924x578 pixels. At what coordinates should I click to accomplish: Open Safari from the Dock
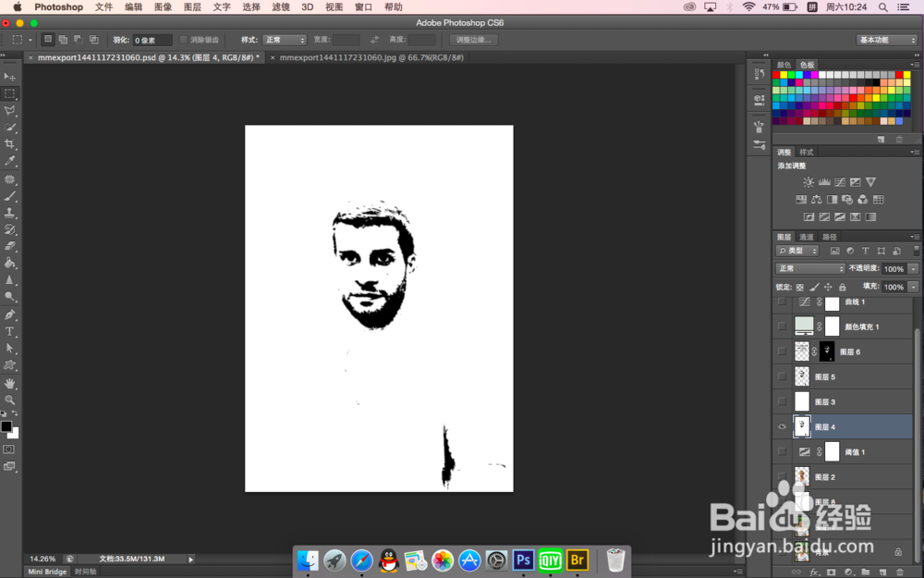[362, 560]
